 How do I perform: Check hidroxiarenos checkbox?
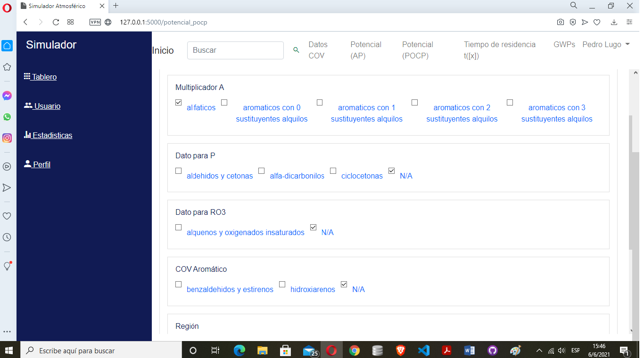[x=282, y=284]
